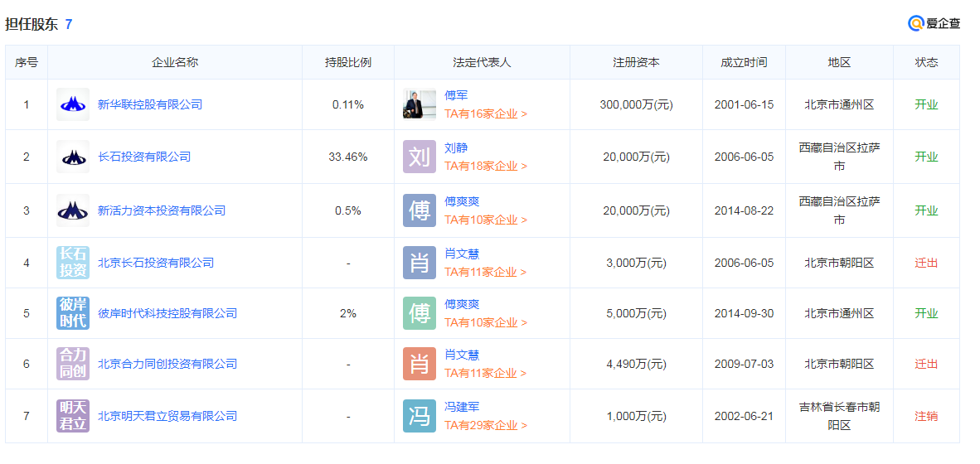Open 傅爽爽's profile in row 3
The height and width of the screenshot is (464, 980).
462,201
